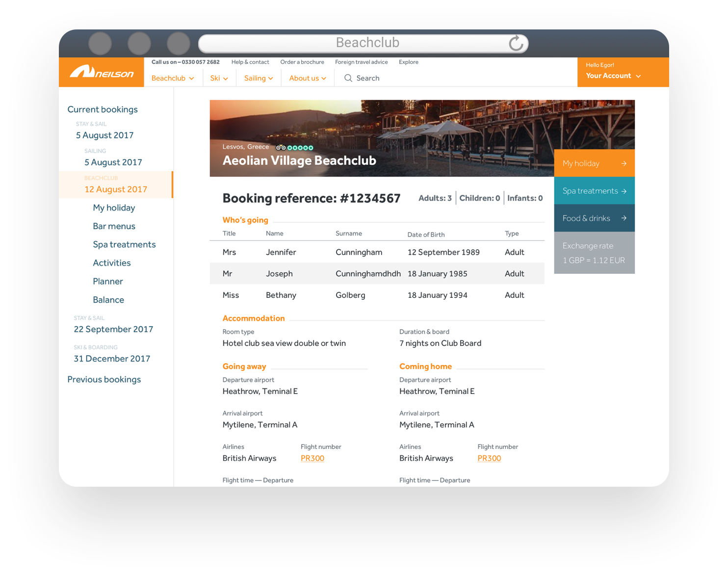Select Beachclub 12 August 2017 booking
The width and height of the screenshot is (728, 575).
tap(116, 185)
